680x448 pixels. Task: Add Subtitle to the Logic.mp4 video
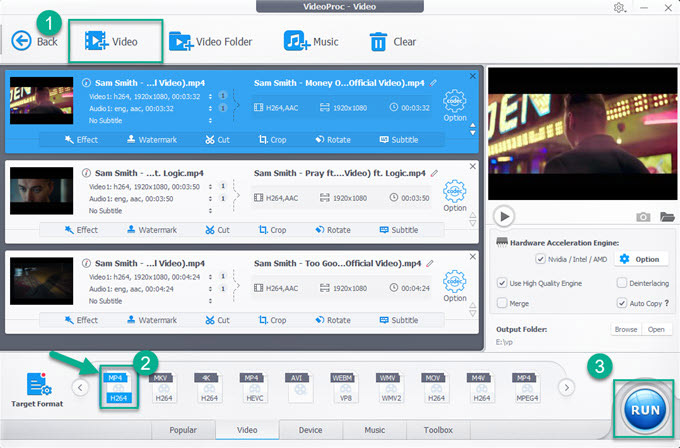pyautogui.click(x=399, y=230)
